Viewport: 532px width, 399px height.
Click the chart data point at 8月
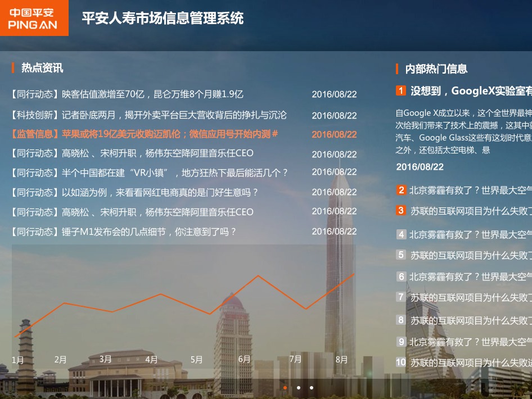coord(353,275)
